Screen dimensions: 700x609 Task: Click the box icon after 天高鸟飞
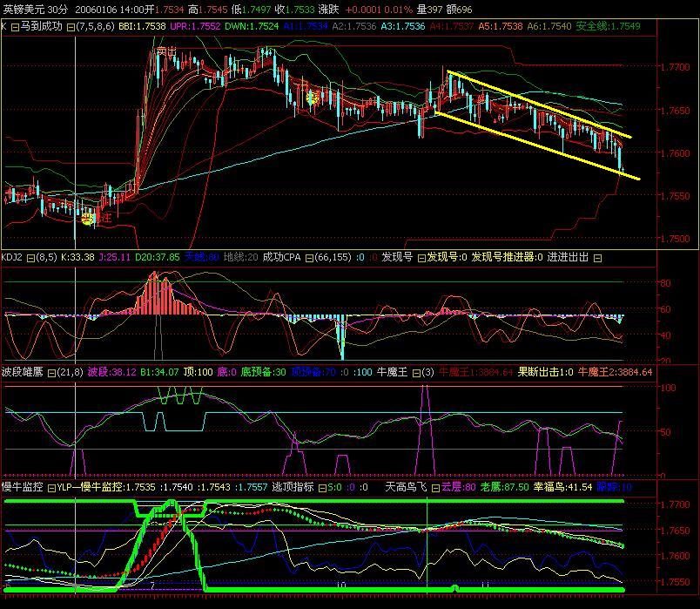435,489
